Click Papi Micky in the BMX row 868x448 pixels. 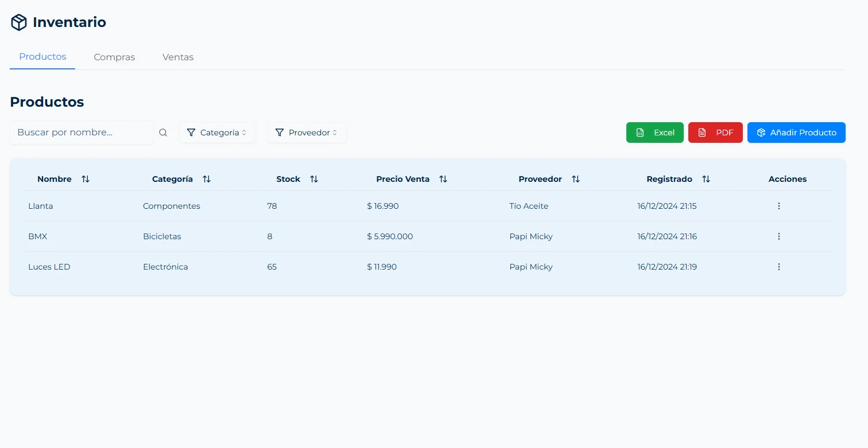click(x=531, y=236)
